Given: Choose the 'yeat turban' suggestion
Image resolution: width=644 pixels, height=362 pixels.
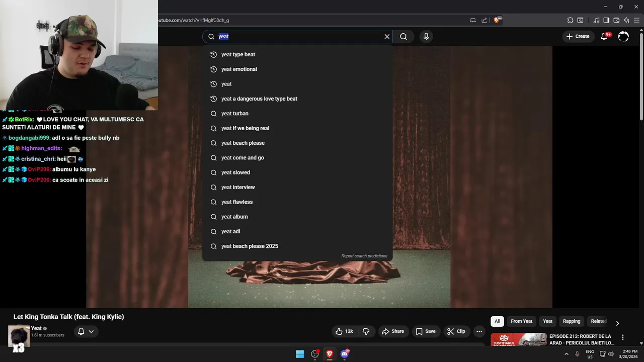Looking at the screenshot, I should [x=297, y=114].
